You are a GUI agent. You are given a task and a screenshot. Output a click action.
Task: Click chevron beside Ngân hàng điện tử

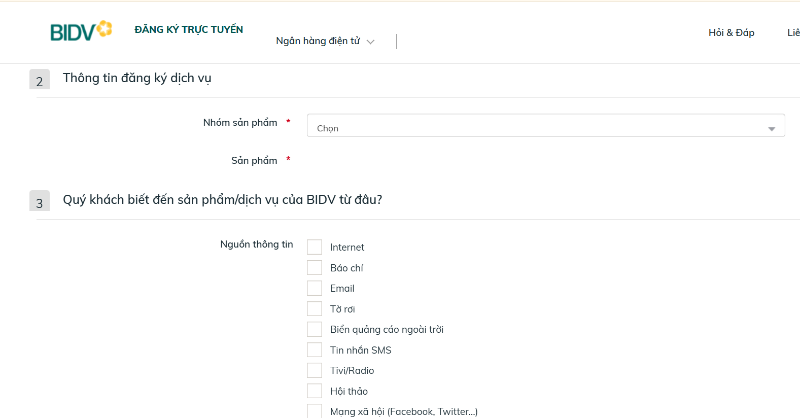pyautogui.click(x=370, y=42)
